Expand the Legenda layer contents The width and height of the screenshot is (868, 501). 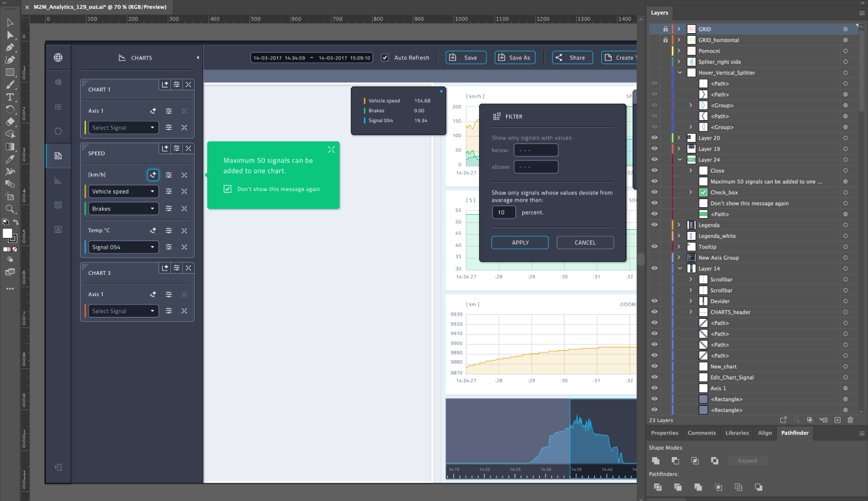679,225
